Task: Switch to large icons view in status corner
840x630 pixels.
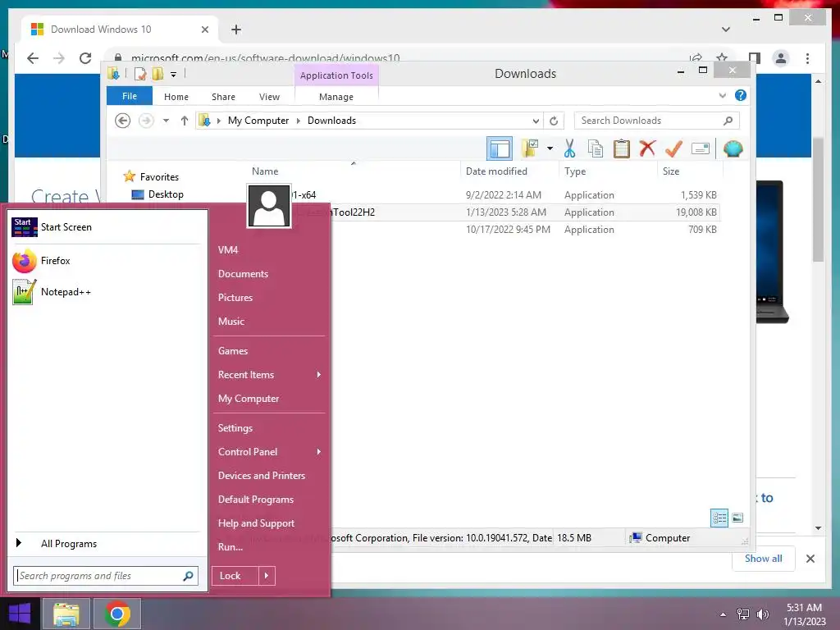Action: click(737, 518)
